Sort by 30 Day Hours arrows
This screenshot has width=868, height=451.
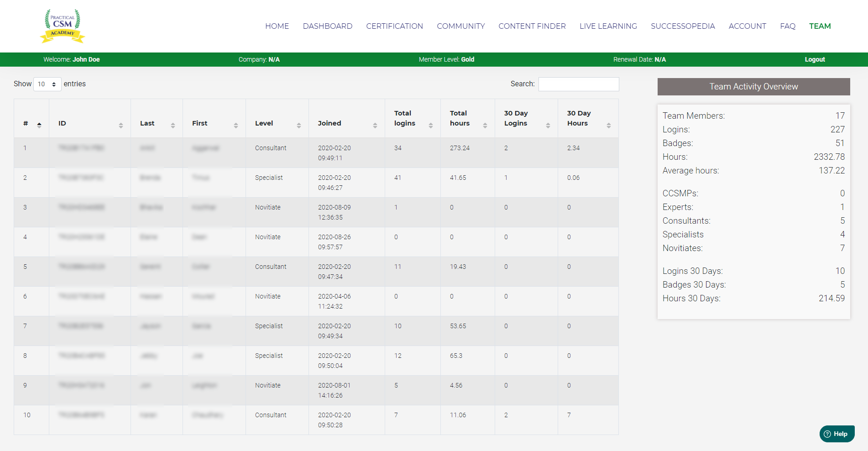click(x=608, y=125)
